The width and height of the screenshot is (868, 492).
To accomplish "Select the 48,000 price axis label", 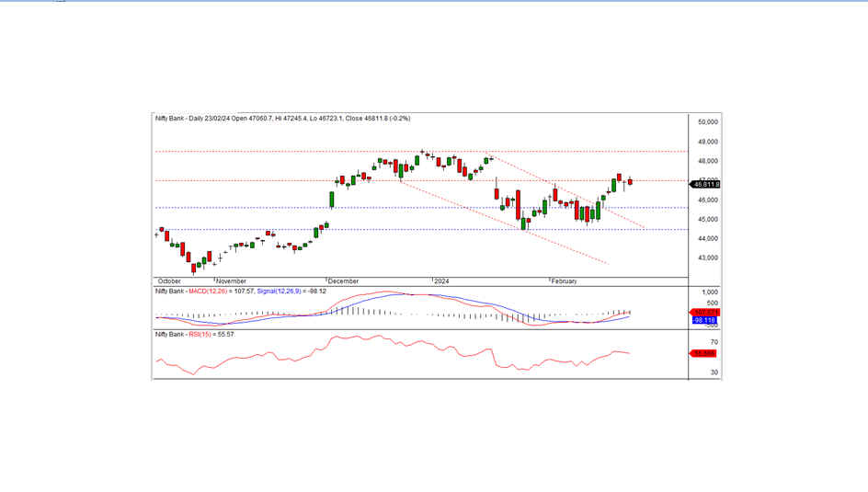I will 708,161.
